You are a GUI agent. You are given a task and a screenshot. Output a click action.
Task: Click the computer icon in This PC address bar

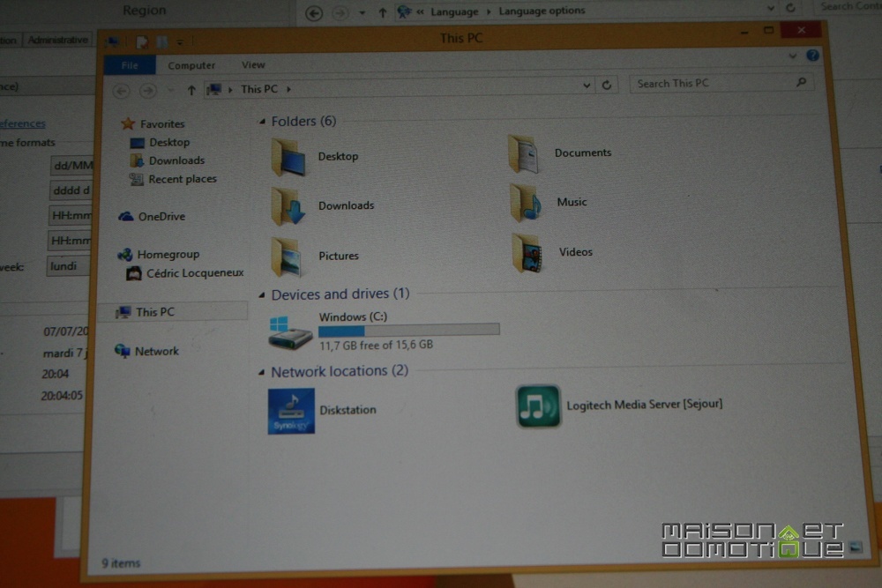coord(213,89)
